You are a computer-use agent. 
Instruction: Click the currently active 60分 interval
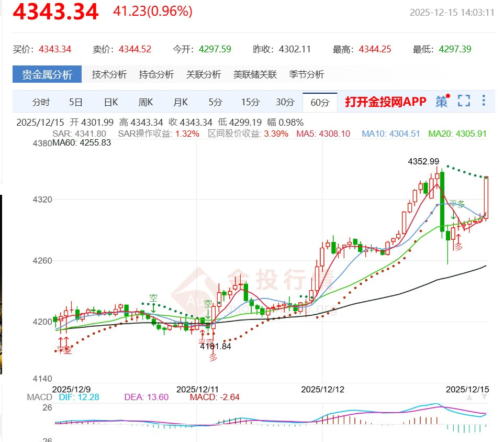click(x=319, y=102)
